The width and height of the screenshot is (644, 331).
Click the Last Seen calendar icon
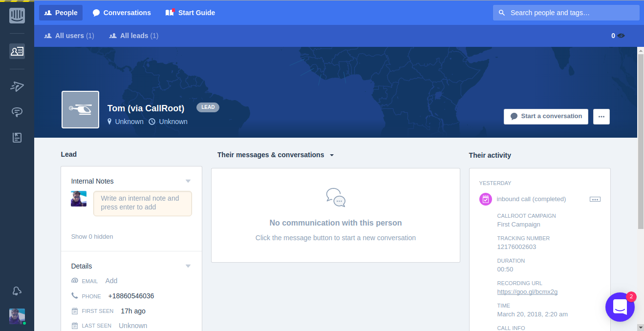tap(75, 326)
